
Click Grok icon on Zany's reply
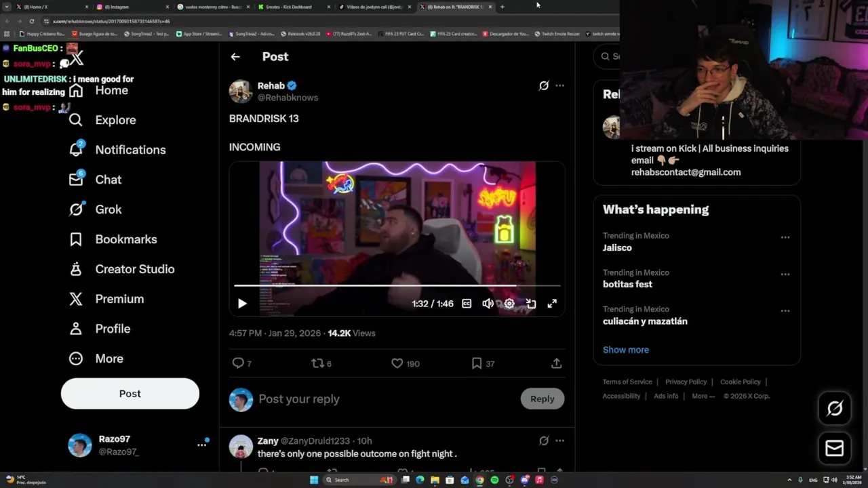click(x=544, y=441)
